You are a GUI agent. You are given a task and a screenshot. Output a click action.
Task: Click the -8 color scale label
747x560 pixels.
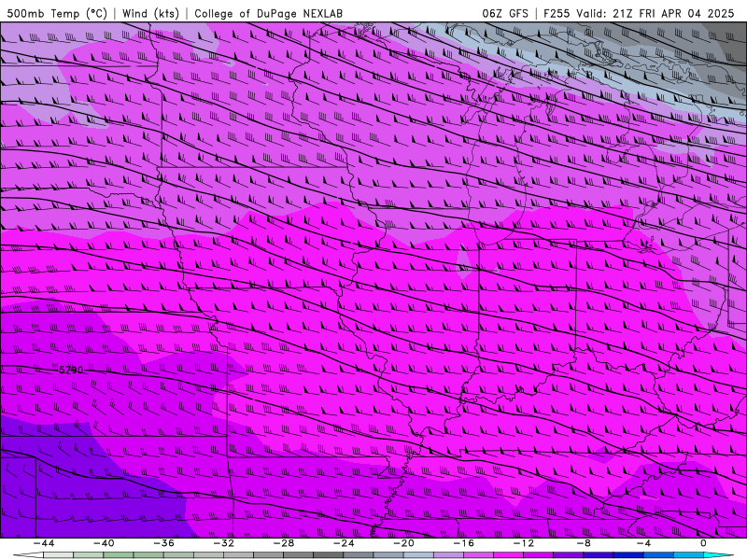[585, 543]
